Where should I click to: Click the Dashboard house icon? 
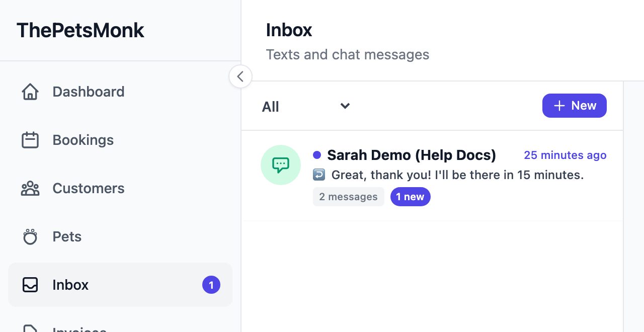[30, 92]
